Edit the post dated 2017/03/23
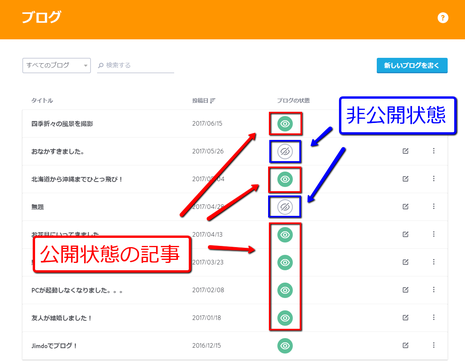This screenshot has height=362, width=465. coord(405,262)
